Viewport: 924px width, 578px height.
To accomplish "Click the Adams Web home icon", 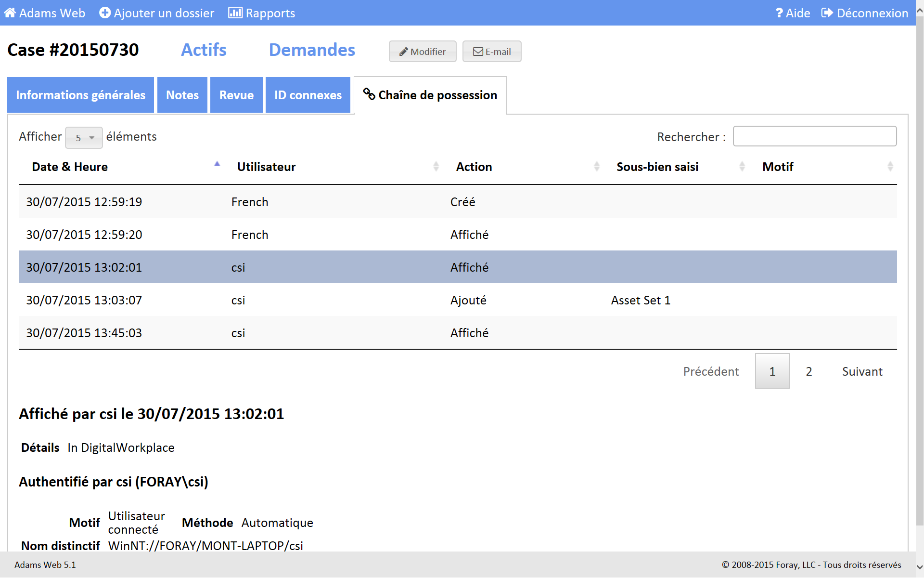I will (10, 13).
